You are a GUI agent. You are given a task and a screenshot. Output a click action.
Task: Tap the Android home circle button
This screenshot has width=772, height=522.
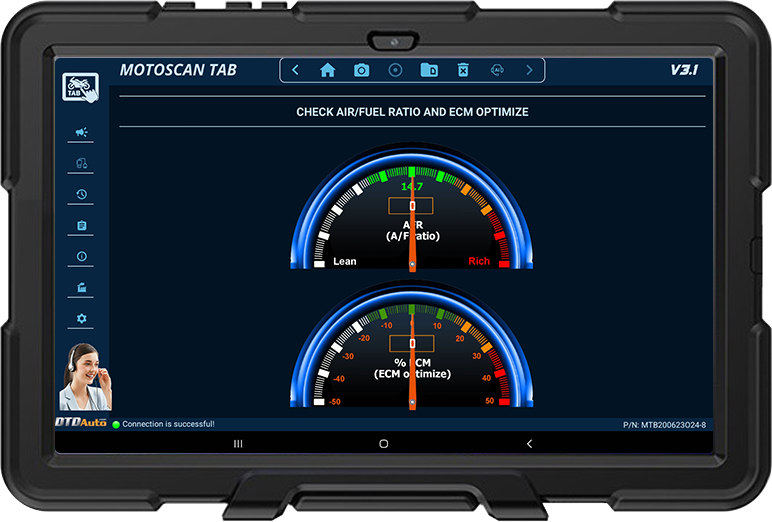[383, 443]
